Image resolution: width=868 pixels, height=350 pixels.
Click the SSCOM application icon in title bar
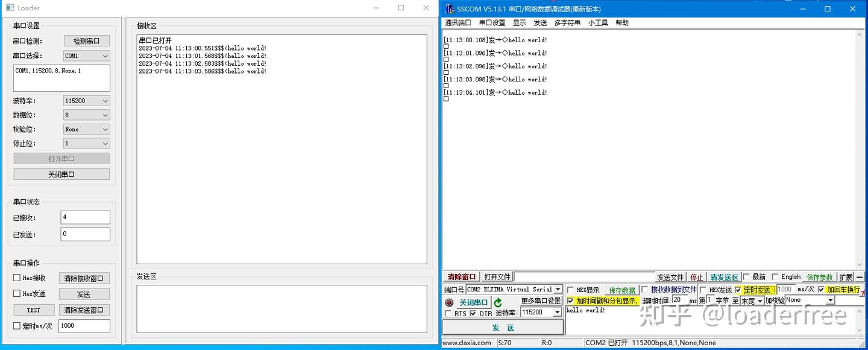(448, 8)
